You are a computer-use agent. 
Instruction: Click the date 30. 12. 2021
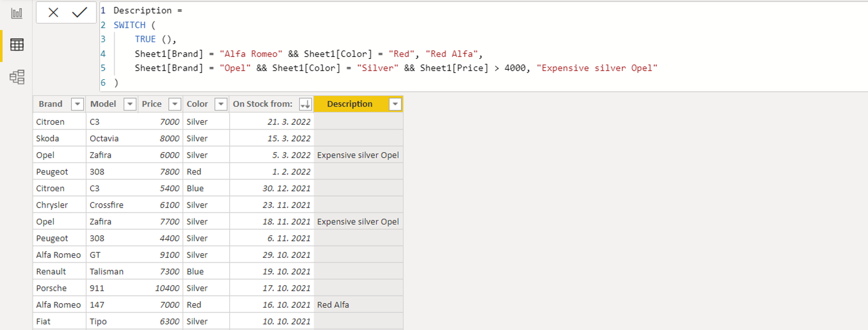point(271,188)
